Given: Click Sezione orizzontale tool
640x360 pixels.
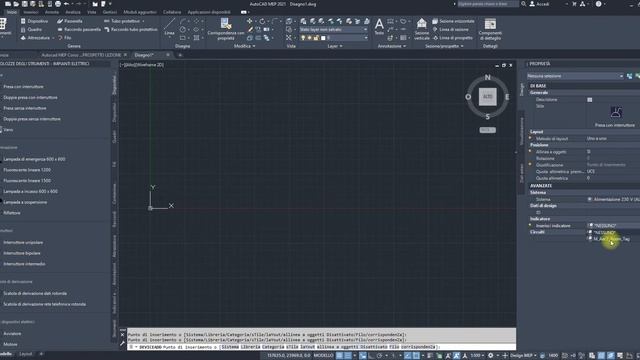Looking at the screenshot, I should pos(453,21).
